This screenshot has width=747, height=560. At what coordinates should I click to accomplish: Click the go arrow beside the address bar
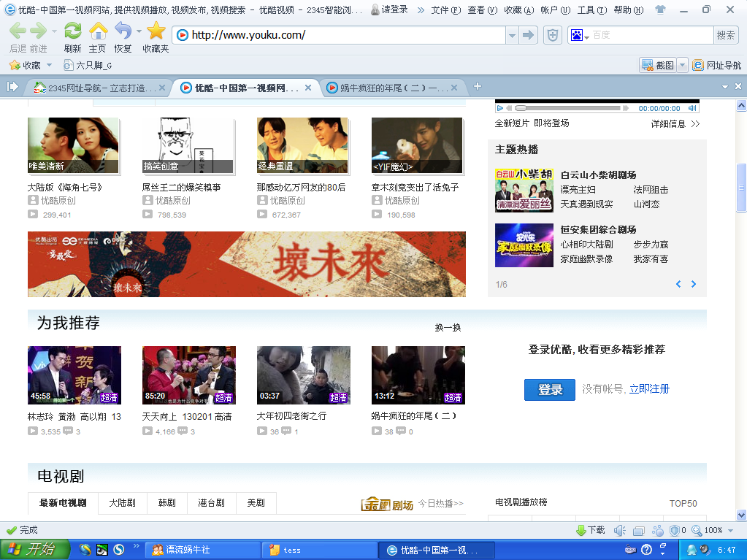click(x=528, y=35)
